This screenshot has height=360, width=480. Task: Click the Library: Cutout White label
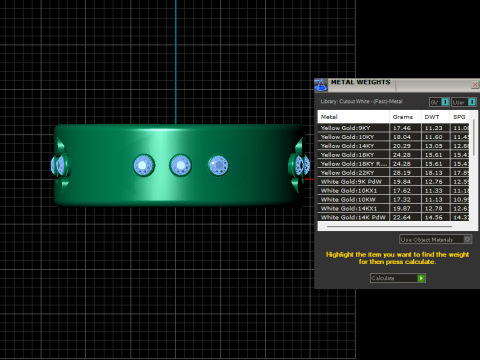point(361,101)
